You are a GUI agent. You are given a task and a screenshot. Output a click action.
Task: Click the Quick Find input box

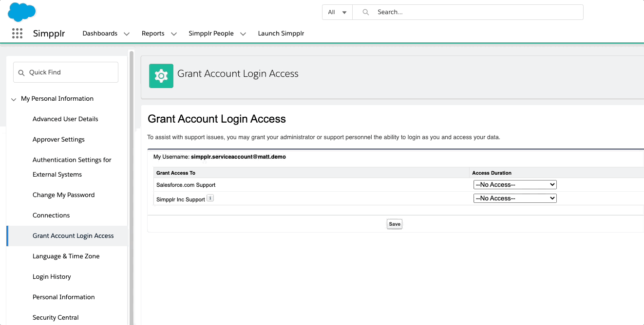66,72
